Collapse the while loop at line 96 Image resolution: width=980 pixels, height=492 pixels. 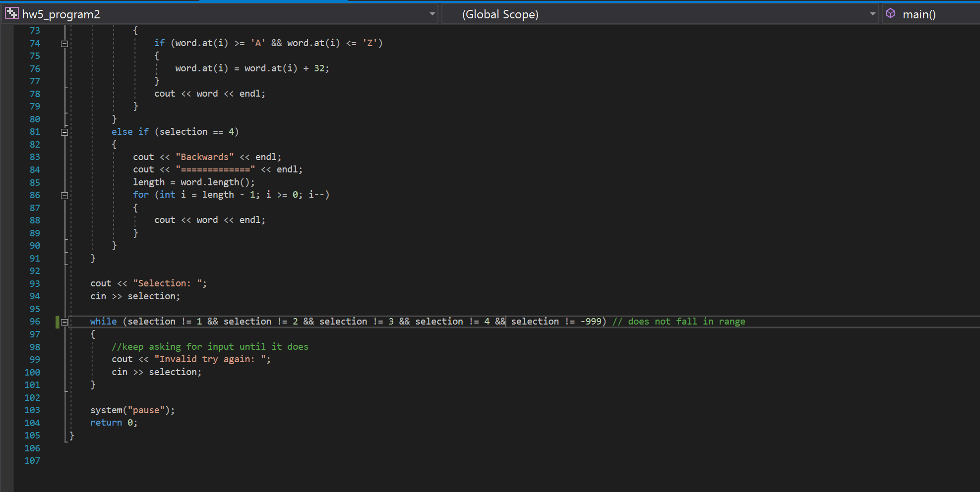[x=64, y=322]
